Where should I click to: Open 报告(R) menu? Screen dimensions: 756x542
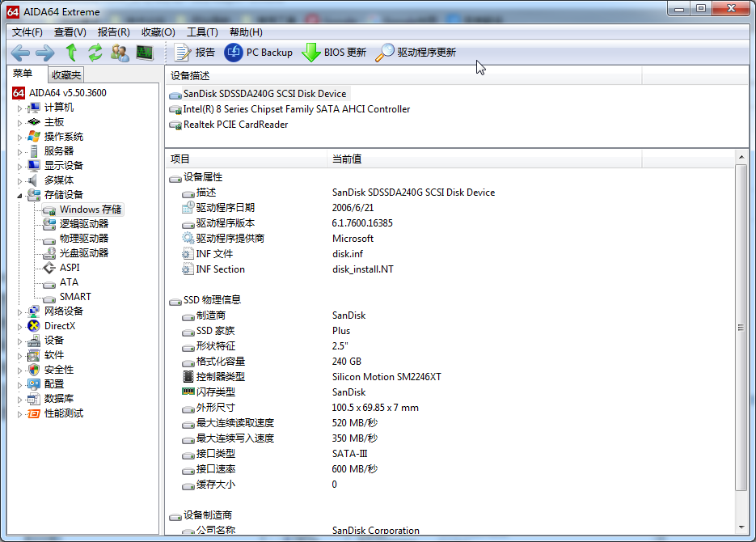pyautogui.click(x=113, y=32)
